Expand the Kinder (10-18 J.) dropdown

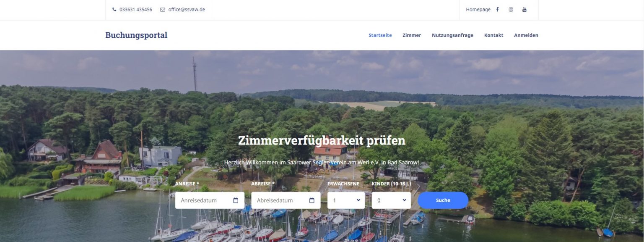(x=391, y=200)
